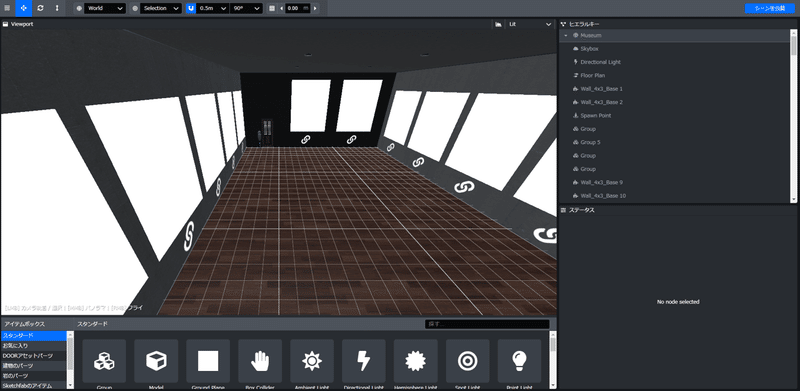Image resolution: width=800 pixels, height=391 pixels.
Task: Select Directional Light in the hierarchy
Action: click(x=674, y=62)
